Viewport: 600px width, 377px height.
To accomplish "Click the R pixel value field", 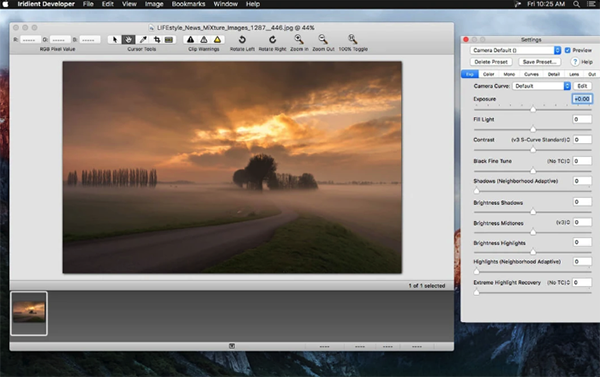I will tap(30, 40).
